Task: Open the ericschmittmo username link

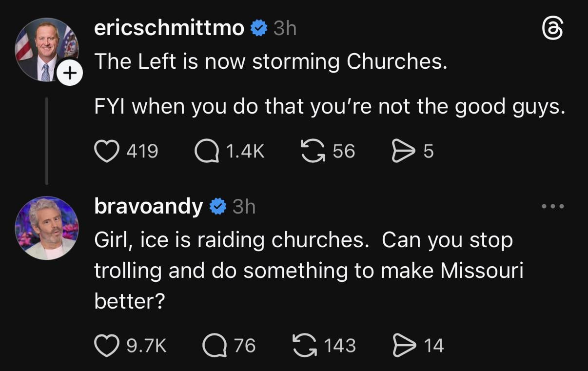Action: 169,29
